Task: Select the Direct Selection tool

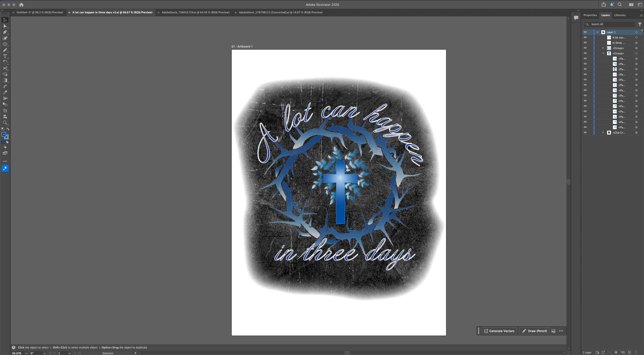Action: point(5,26)
